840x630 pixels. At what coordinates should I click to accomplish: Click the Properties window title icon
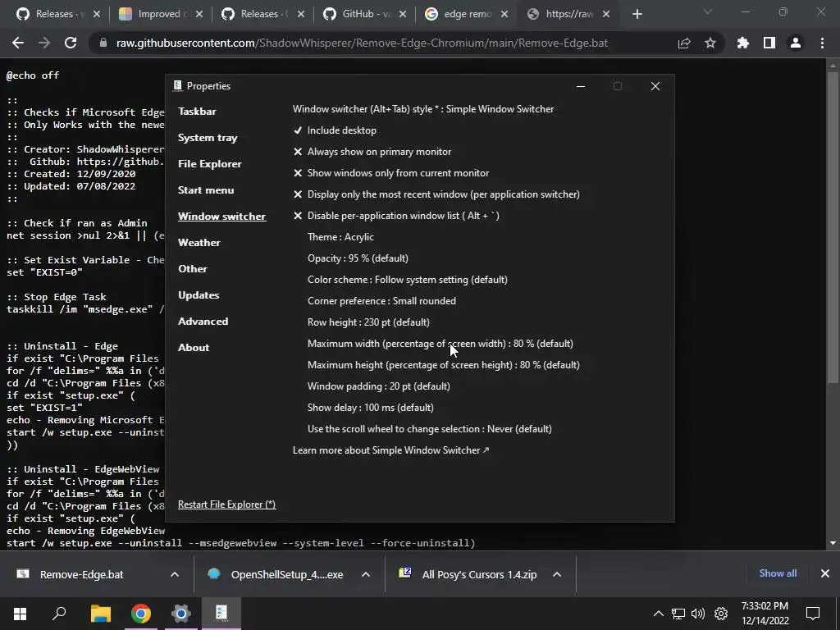click(x=177, y=85)
